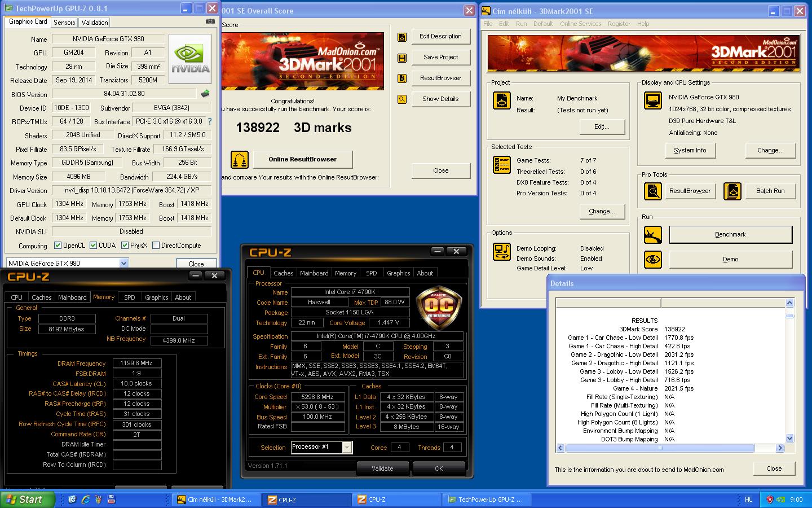The width and height of the screenshot is (812, 508).
Task: Click the 3DMark2001 banner in score window
Action: coord(303,61)
